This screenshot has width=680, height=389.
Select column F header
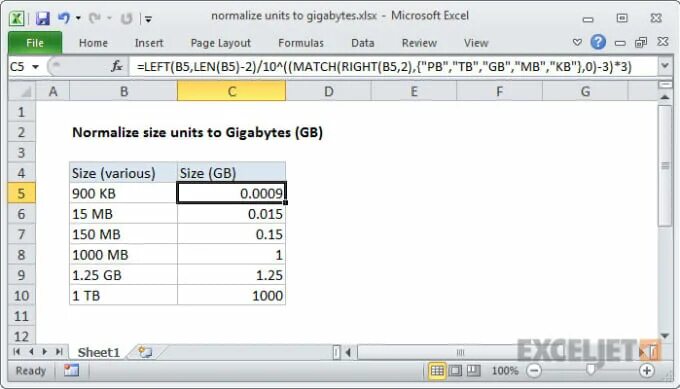click(x=499, y=92)
